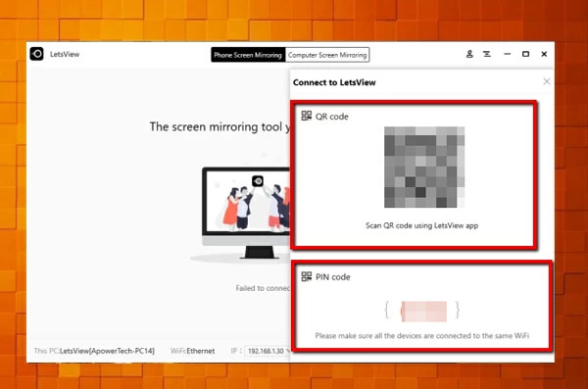Viewport: 588px width, 389px height.
Task: Click 'The screen mirroring tool' headline
Action: pos(220,126)
